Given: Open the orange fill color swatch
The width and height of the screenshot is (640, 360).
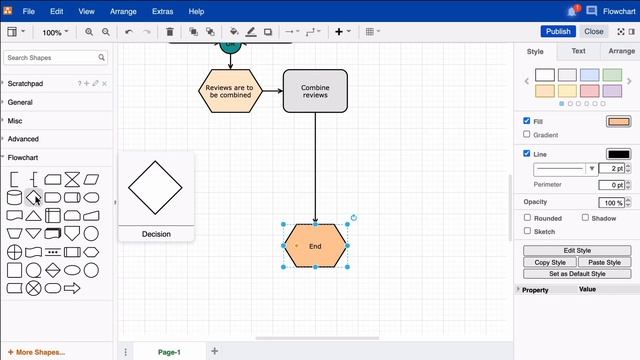Looking at the screenshot, I should point(618,121).
